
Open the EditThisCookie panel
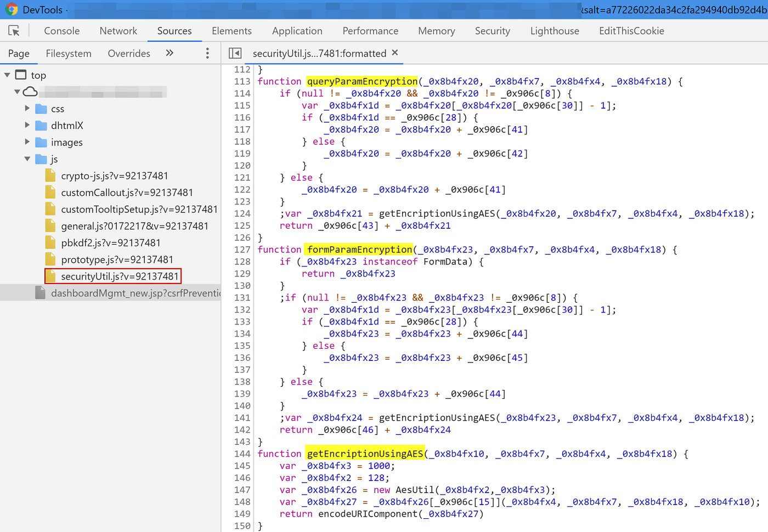[x=631, y=31]
